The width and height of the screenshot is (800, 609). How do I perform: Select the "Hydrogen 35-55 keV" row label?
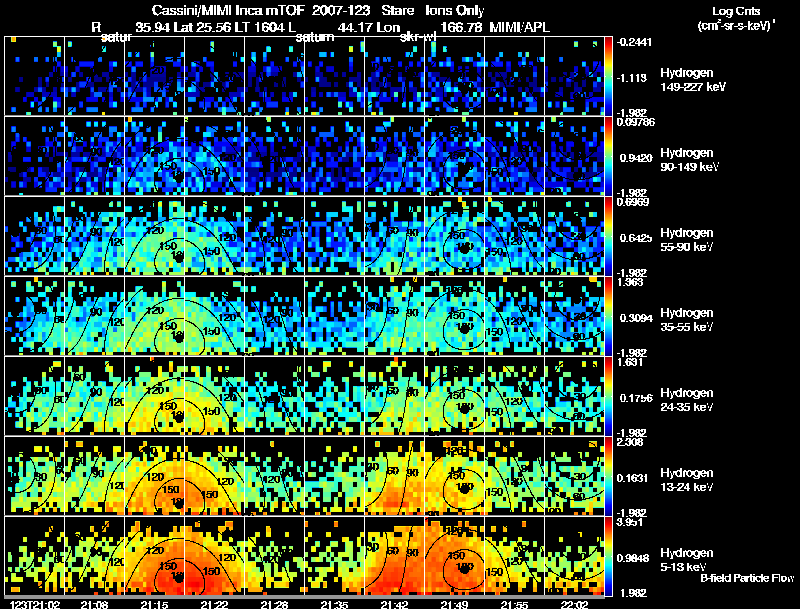(687, 320)
